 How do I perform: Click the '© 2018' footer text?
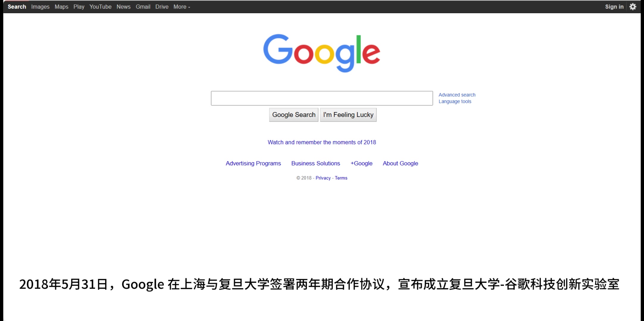304,178
